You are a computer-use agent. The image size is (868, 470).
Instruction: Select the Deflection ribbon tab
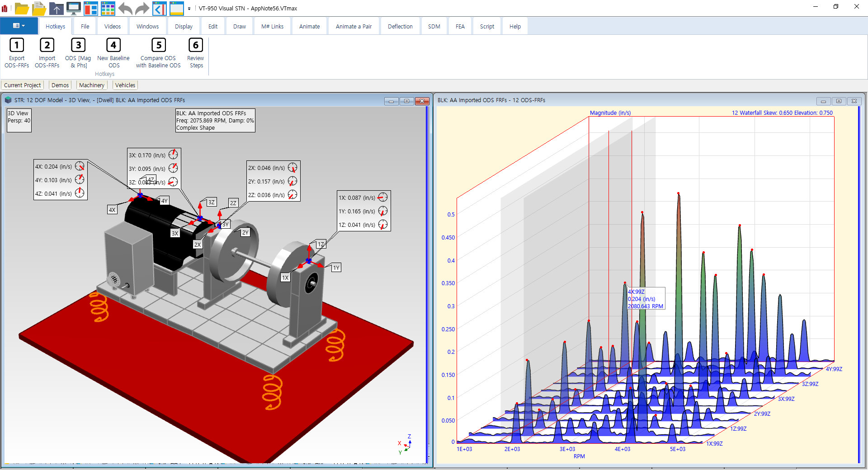(400, 26)
